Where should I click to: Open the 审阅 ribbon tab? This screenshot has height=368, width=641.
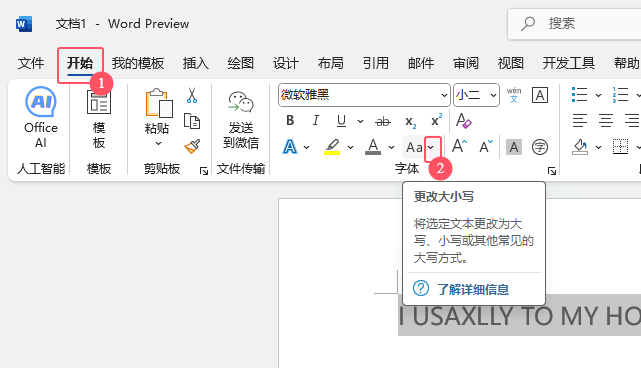click(x=466, y=63)
